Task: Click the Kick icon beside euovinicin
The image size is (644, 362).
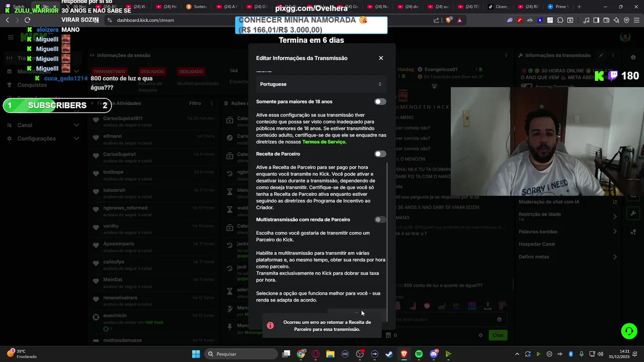Action: (x=96, y=317)
